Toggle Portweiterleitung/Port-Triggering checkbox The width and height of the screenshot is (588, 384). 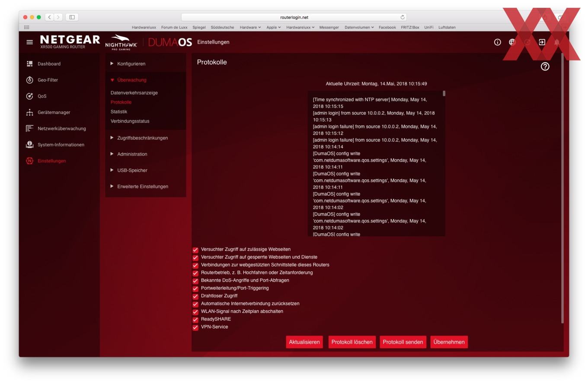pos(195,289)
